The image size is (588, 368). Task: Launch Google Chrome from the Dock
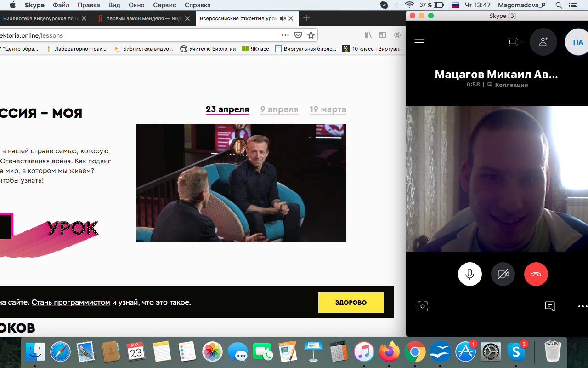415,352
